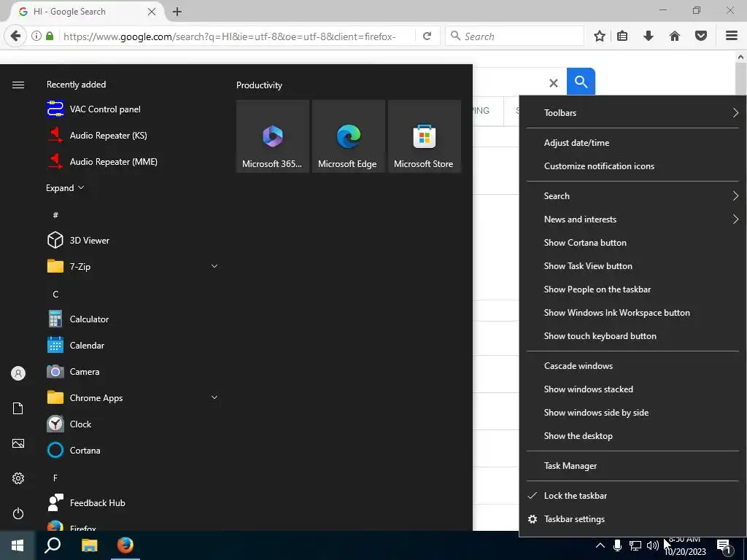Screen dimensions: 747x560
Task: Go to Firefox home page
Action: [x=675, y=36]
